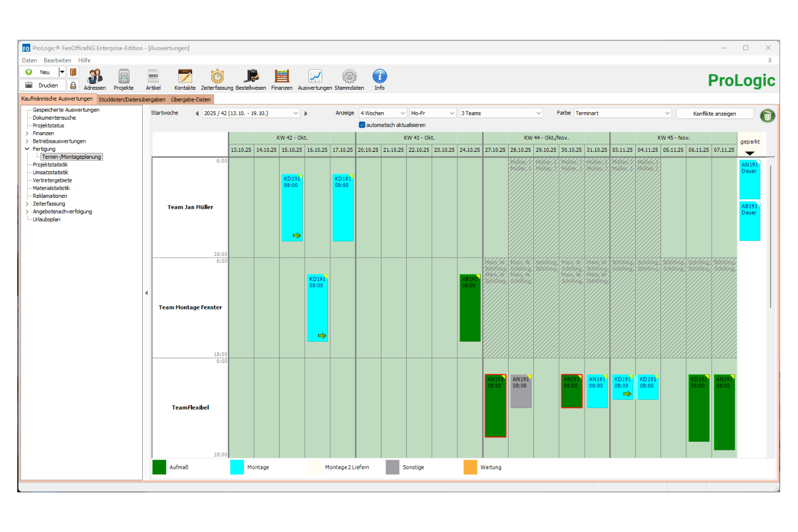Click the orange Wartung legend swatch
This screenshot has height=532, width=798.
(x=470, y=467)
